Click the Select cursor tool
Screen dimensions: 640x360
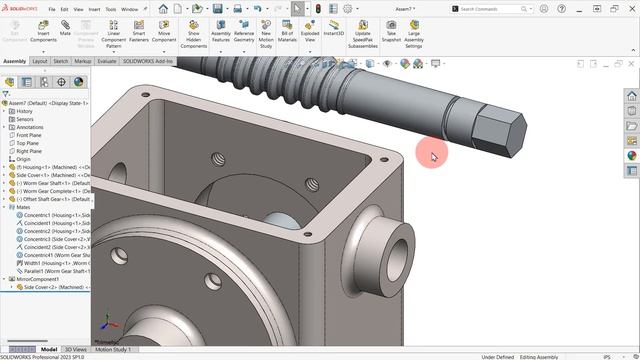point(298,9)
